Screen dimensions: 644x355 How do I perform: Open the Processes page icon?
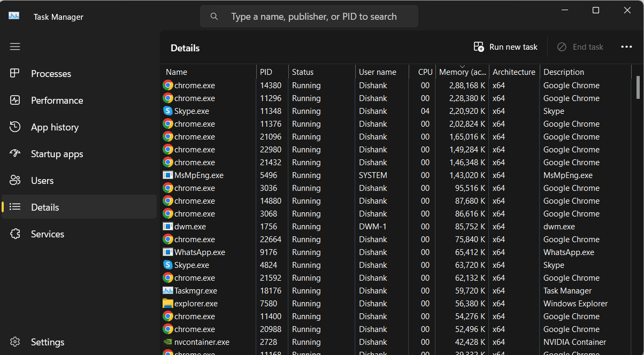pyautogui.click(x=15, y=73)
